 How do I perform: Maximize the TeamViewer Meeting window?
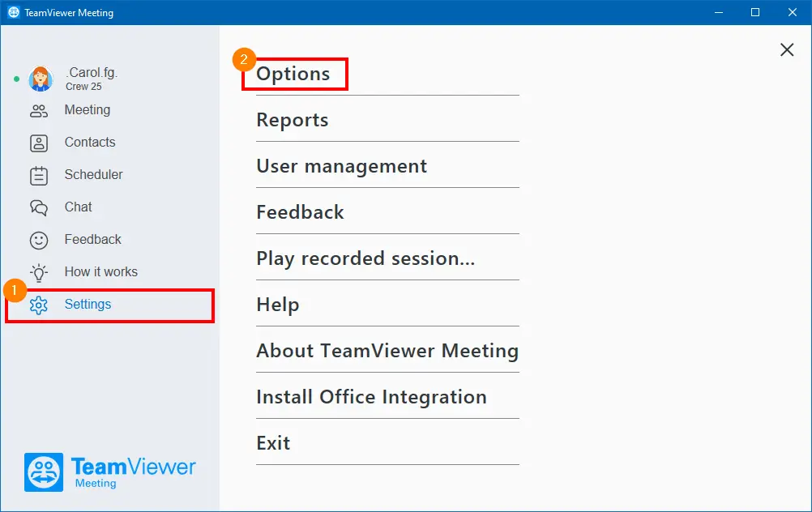point(755,12)
